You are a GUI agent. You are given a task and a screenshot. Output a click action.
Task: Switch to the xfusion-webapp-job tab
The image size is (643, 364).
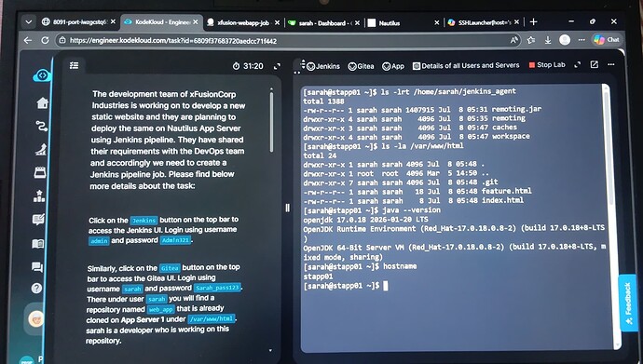(x=243, y=23)
